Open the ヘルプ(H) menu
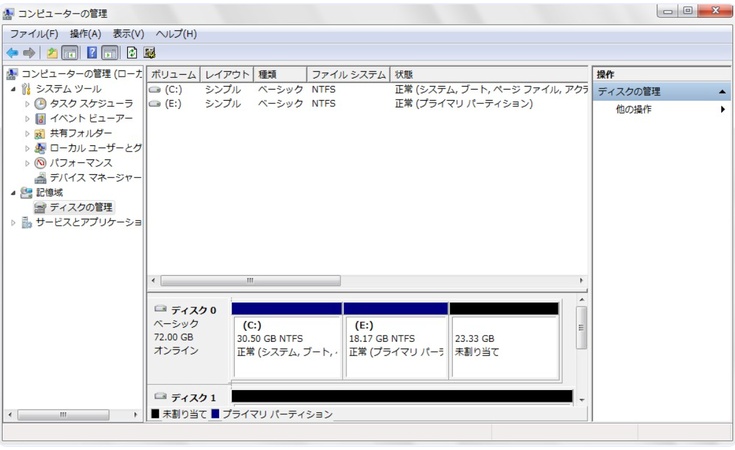This screenshot has width=735, height=450. pos(176,34)
